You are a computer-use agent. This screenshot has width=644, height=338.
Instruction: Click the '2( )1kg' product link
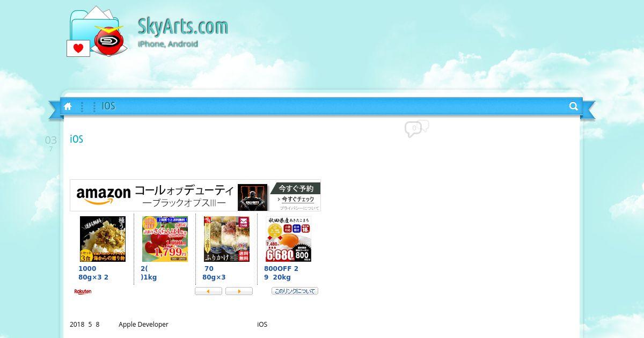pos(149,273)
